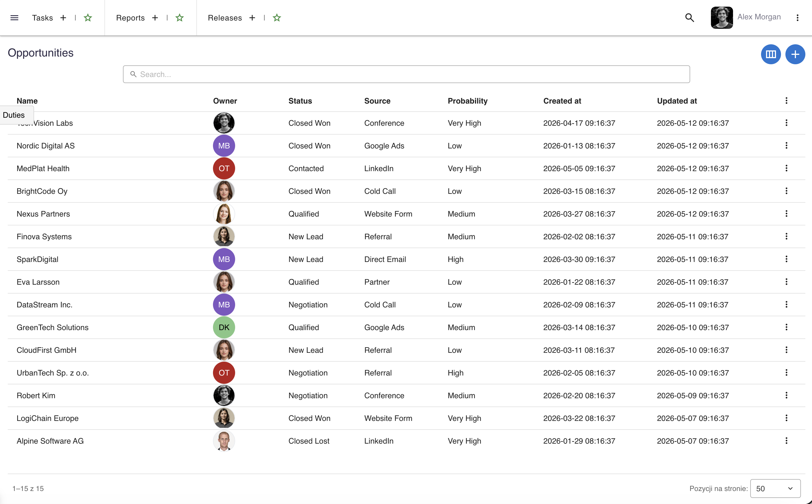This screenshot has height=504, width=812.
Task: Sort by the Updated at column header
Action: 677,101
